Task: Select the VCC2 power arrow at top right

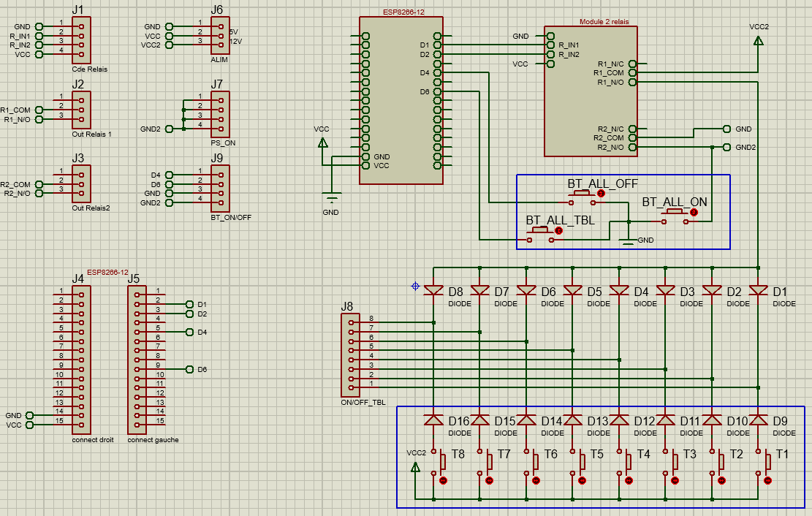Action: (758, 42)
